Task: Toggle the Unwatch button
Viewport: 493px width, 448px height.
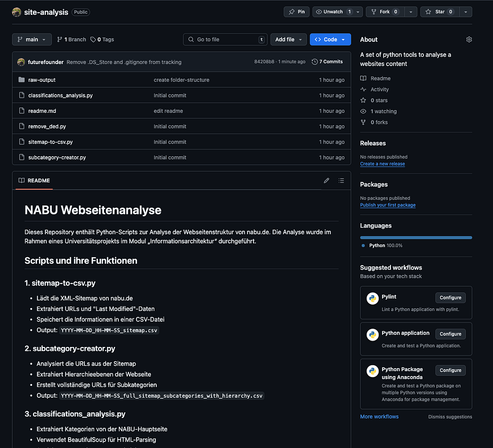Action: (333, 12)
